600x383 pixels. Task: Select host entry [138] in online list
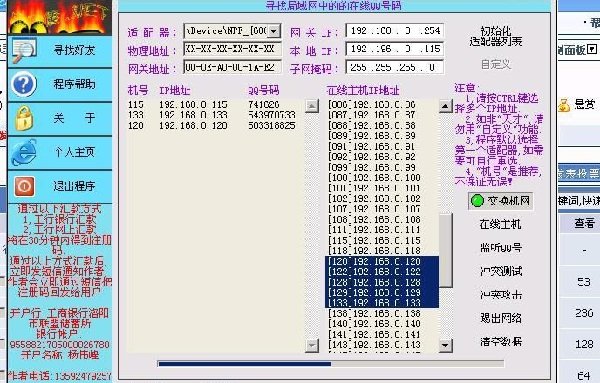tap(382, 313)
